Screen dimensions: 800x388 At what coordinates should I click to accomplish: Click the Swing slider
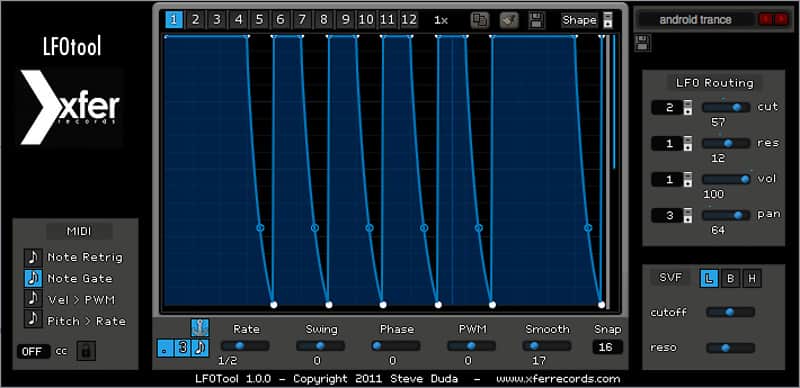click(320, 346)
